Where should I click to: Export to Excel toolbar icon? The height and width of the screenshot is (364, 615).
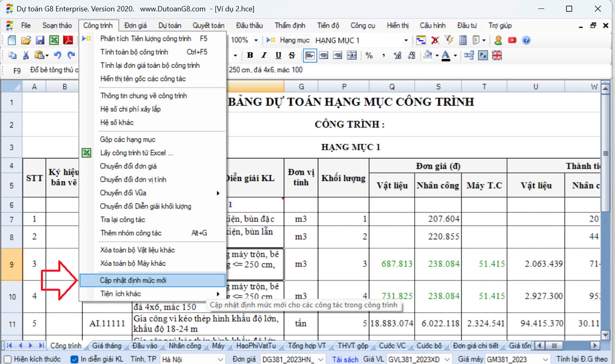pos(54,40)
